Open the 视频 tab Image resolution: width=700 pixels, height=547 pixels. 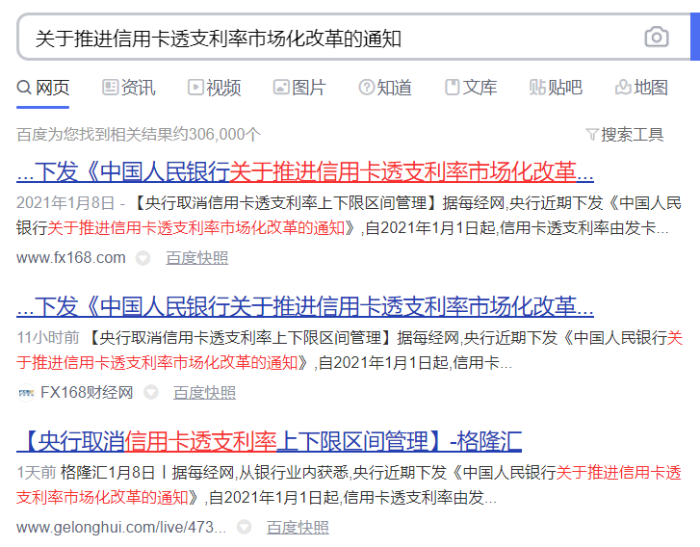214,88
